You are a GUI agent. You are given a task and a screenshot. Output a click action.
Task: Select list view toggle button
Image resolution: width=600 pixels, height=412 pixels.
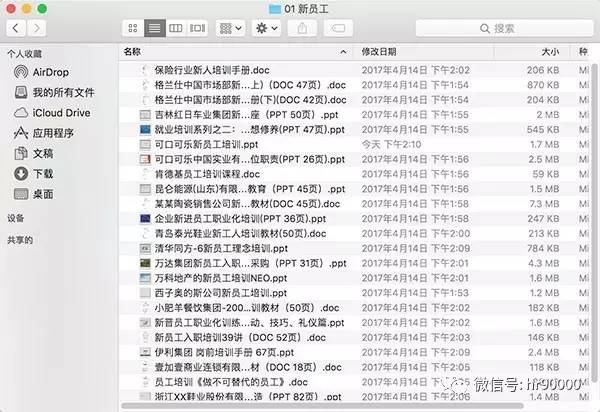click(154, 28)
